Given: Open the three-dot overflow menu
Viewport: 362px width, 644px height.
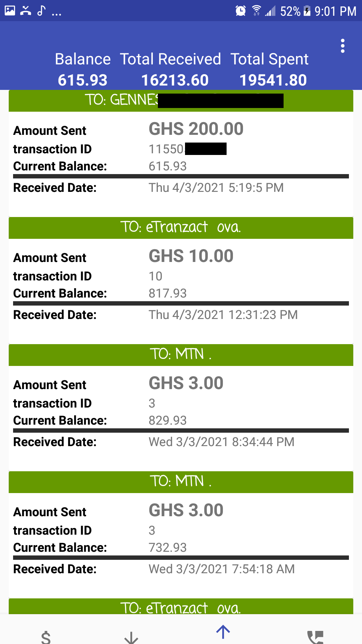Looking at the screenshot, I should [342, 46].
